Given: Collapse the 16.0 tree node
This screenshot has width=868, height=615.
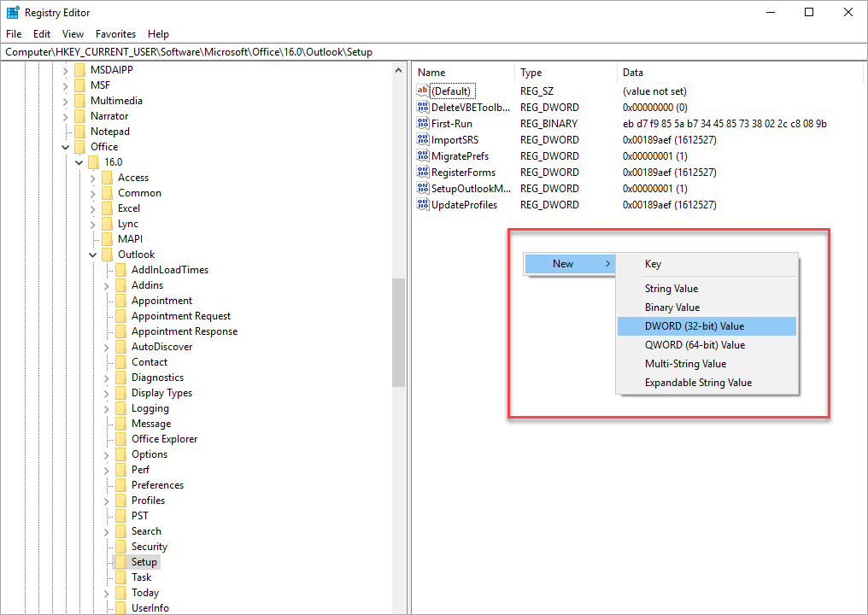Looking at the screenshot, I should [79, 162].
